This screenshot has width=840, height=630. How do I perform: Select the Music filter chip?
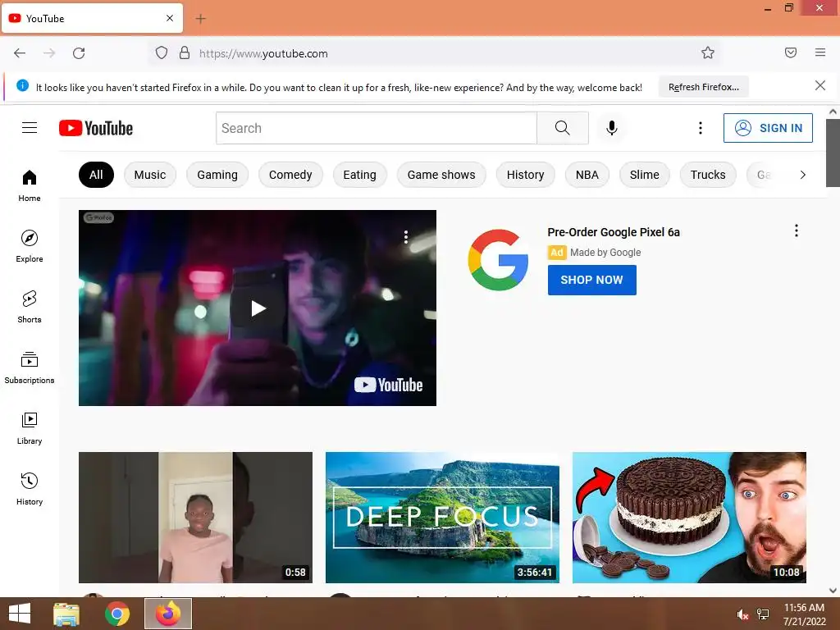pos(150,175)
